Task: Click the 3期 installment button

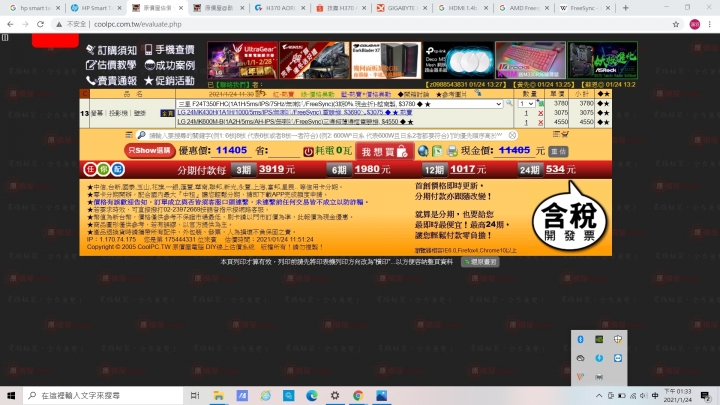Action: [243, 170]
